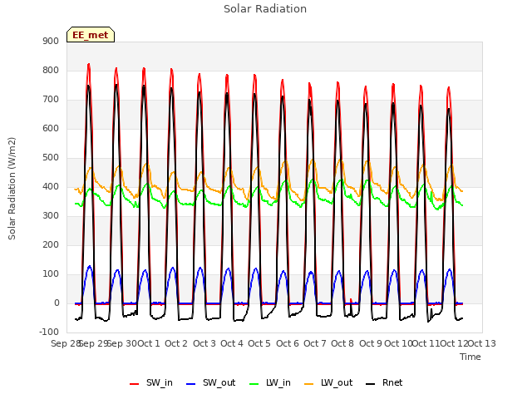Click the red SW_in legend color marker

[x=135, y=384]
